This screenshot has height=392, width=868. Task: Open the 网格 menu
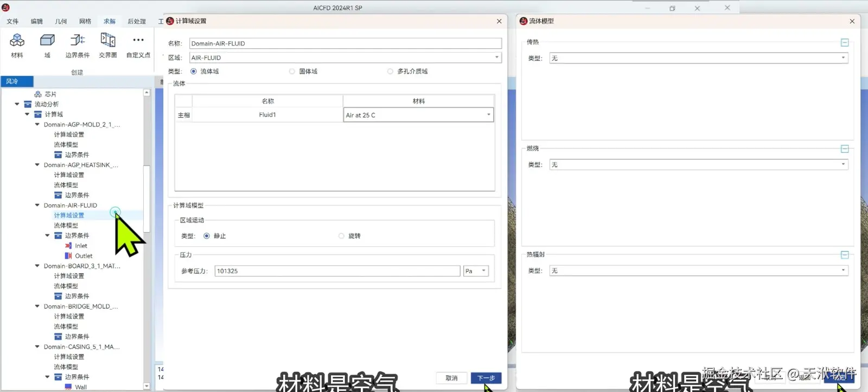(x=85, y=22)
